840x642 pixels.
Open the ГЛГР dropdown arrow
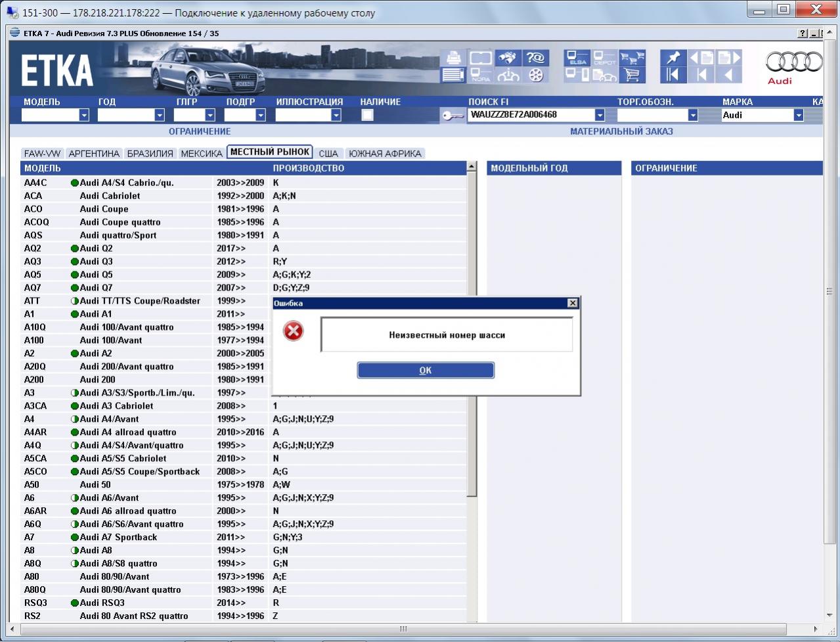coord(210,115)
